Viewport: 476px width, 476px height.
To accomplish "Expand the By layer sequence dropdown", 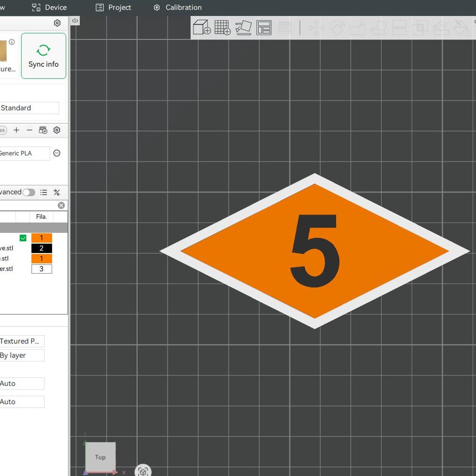I will coord(22,355).
